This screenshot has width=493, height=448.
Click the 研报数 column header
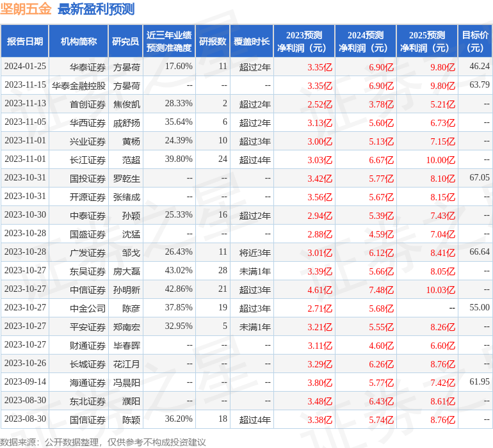(213, 41)
